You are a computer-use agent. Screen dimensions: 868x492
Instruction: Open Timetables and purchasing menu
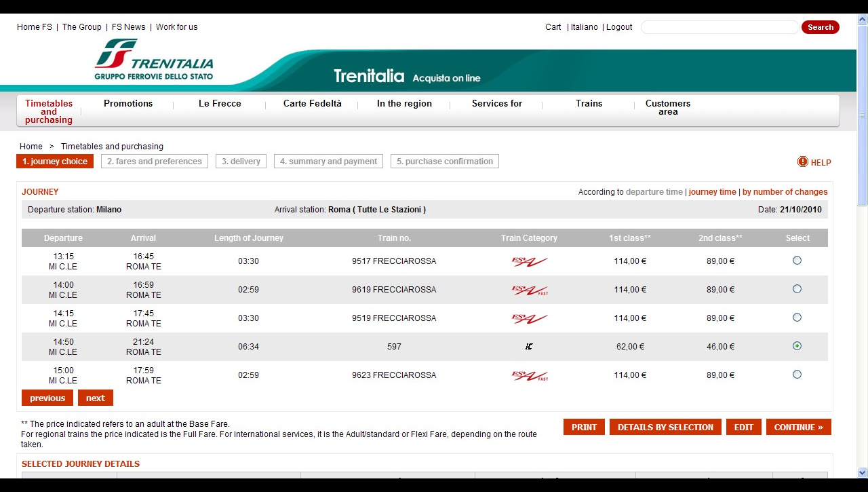tap(49, 111)
